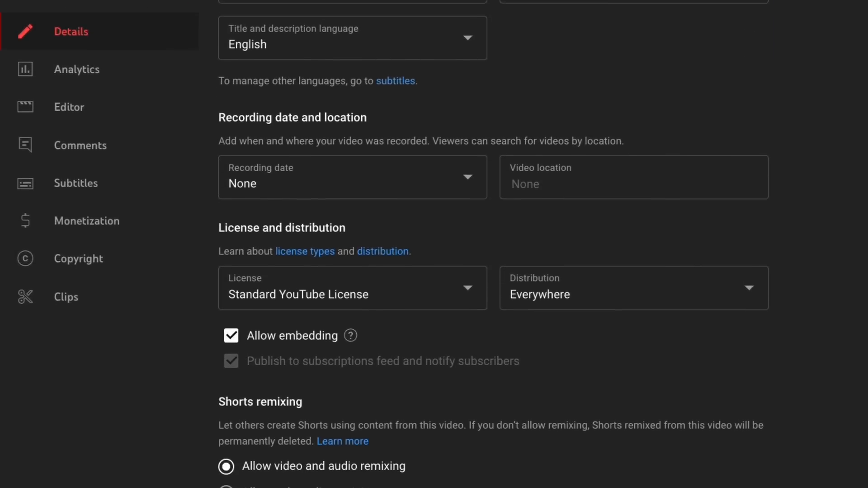Open the Analytics panel

(76, 69)
